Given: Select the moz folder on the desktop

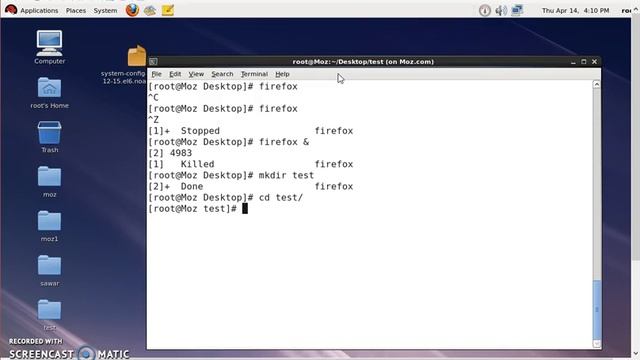Looking at the screenshot, I should 49,182.
